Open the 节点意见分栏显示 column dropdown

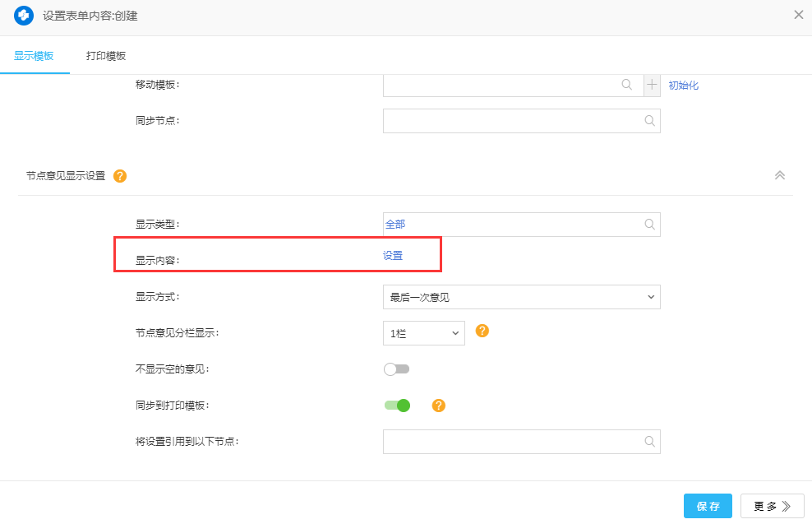(x=423, y=333)
